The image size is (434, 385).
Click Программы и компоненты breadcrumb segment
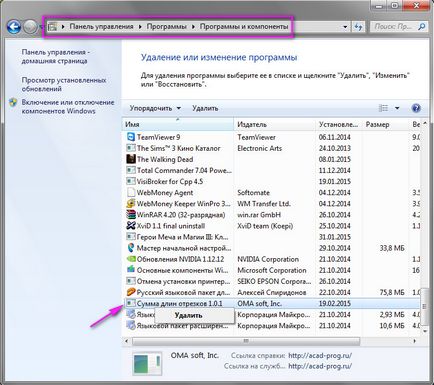tap(244, 27)
